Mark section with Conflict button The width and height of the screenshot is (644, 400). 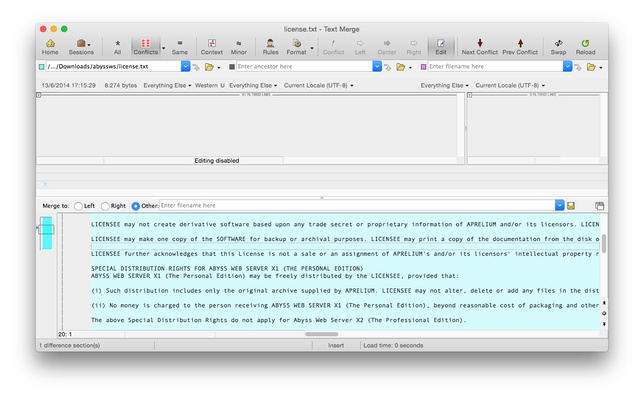(333, 47)
